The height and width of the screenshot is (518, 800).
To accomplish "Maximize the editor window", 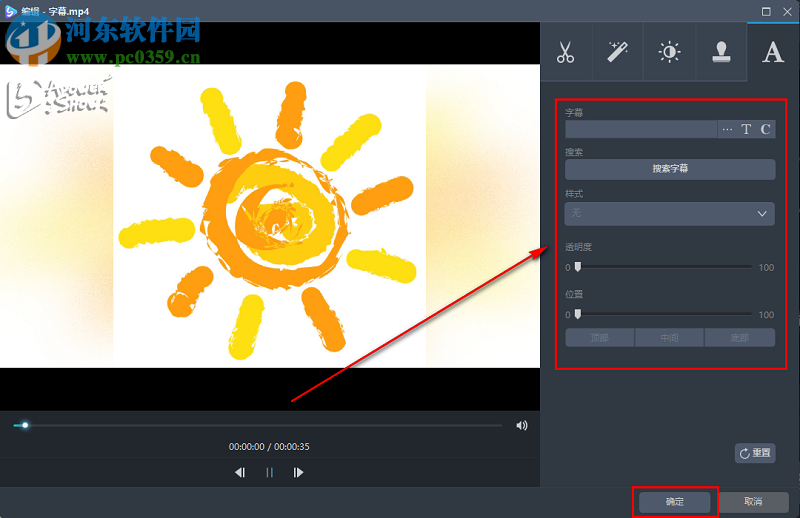I will pyautogui.click(x=766, y=11).
